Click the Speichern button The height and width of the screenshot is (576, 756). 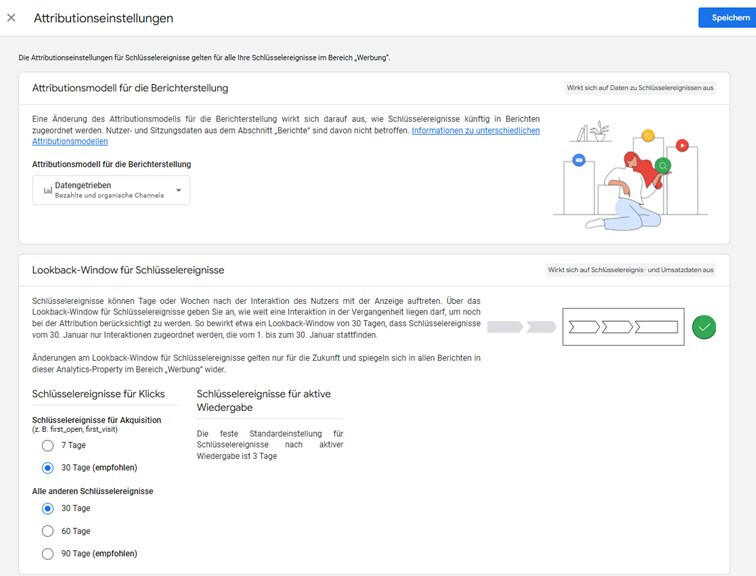tap(725, 18)
